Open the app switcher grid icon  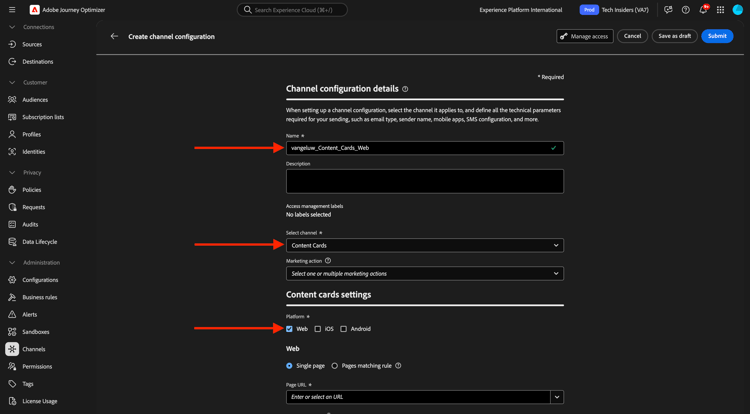pos(720,10)
